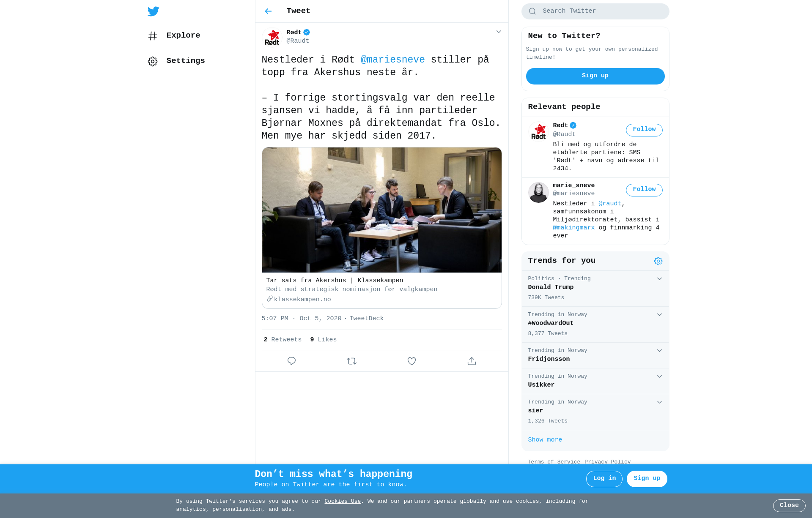Expand options for #WoodwardOut trend
812x518 pixels.
tap(659, 315)
